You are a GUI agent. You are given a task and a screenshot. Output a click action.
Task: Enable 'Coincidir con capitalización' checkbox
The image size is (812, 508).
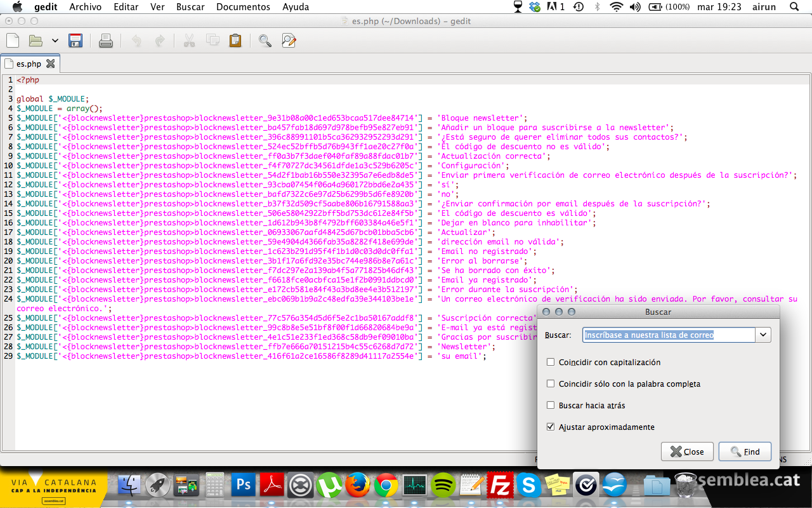pos(551,362)
